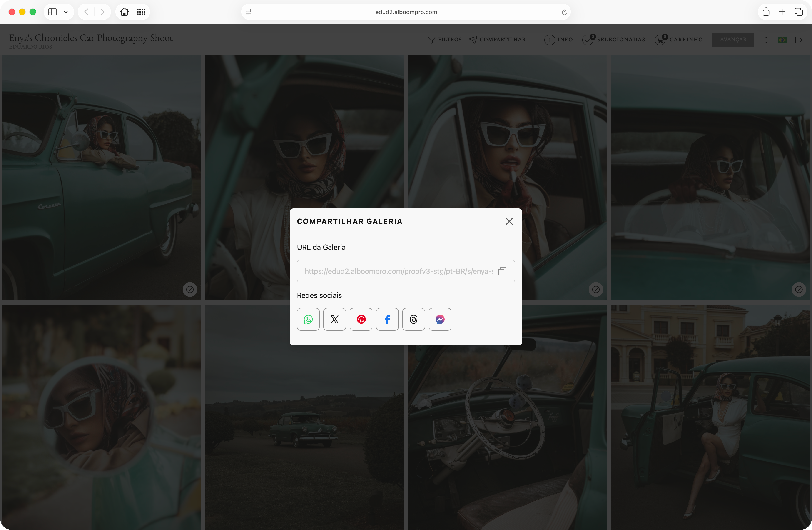This screenshot has width=812, height=530.
Task: Toggle the browser sidebar
Action: (52, 12)
